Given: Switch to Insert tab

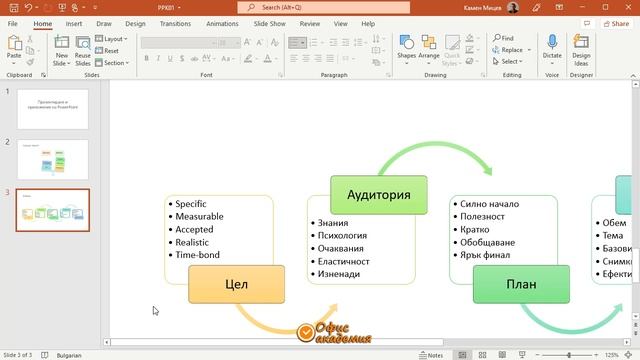Looking at the screenshot, I should tap(74, 24).
